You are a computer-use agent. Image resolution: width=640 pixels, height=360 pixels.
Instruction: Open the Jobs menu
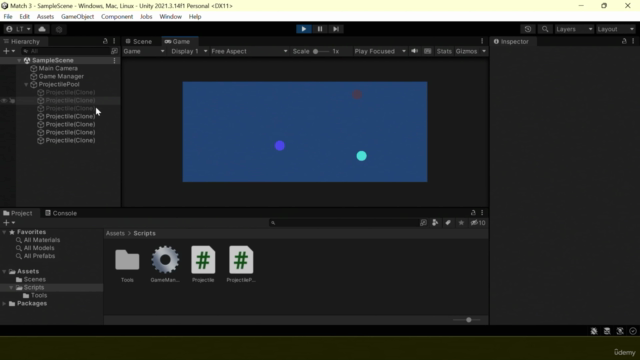tap(146, 16)
